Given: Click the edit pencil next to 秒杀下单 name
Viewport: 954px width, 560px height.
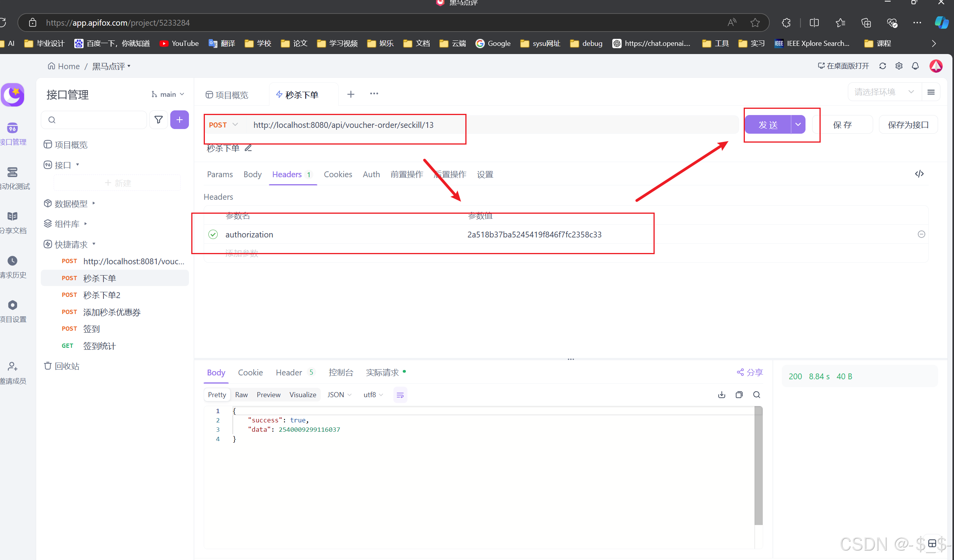Looking at the screenshot, I should (248, 148).
